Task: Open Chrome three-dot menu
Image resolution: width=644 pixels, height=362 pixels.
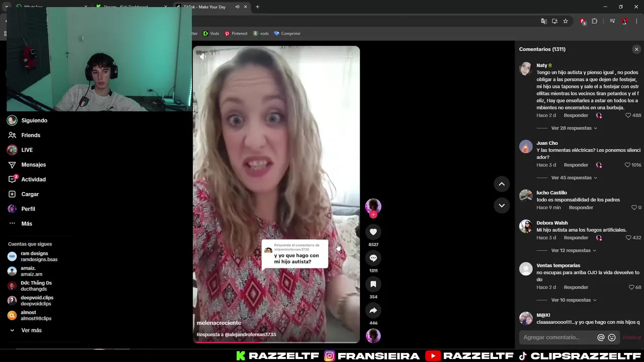Action: 636,21
